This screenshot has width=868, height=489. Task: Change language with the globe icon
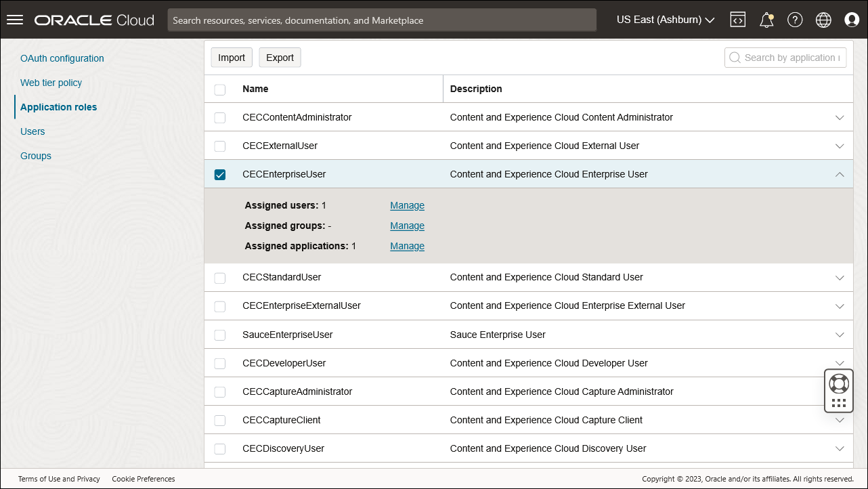[823, 19]
